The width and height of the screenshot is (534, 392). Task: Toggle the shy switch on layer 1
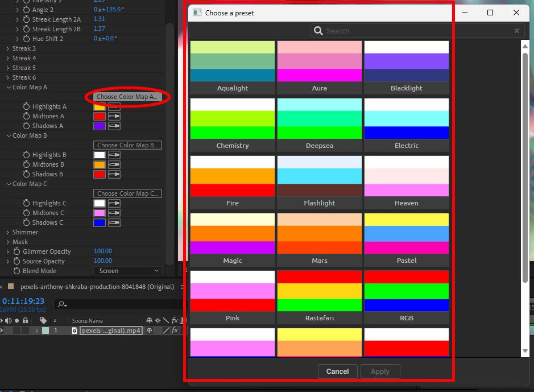149,331
